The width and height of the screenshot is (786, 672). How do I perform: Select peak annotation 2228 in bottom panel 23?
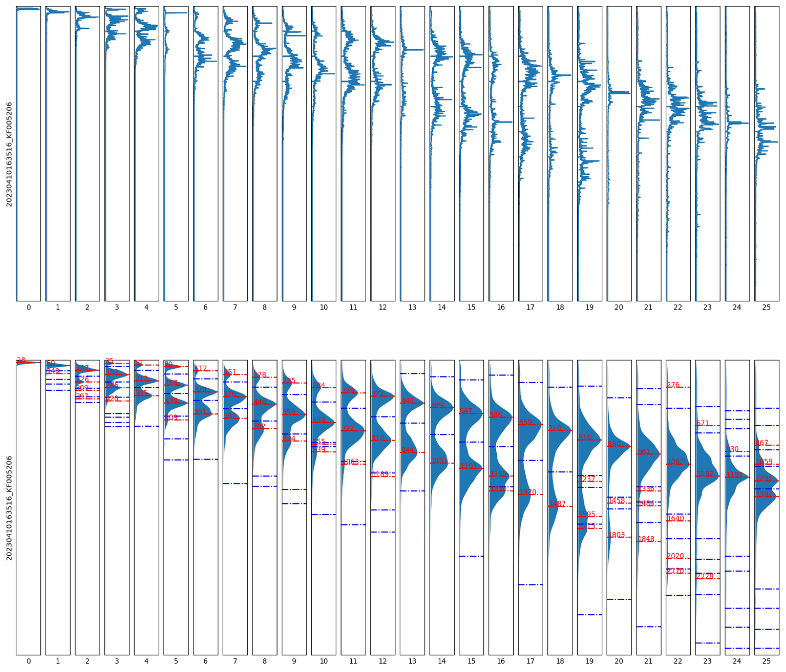coord(704,577)
